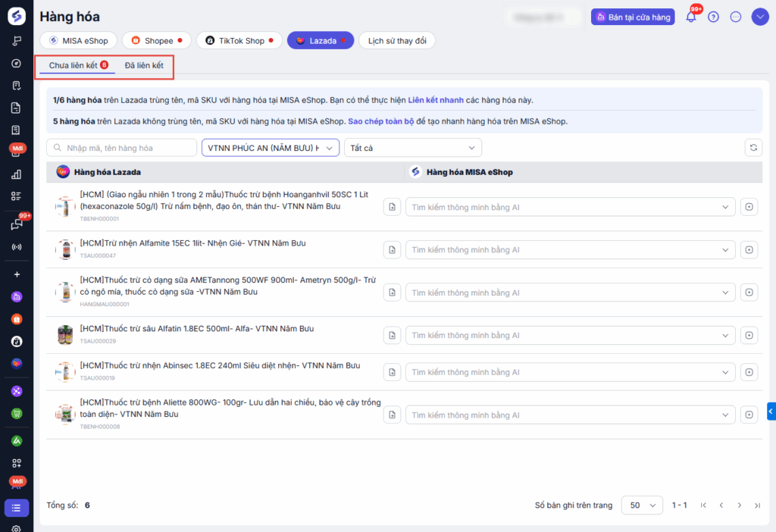Click the Alfatin 1.8EC product thumbnail
The image size is (776, 532).
point(65,335)
